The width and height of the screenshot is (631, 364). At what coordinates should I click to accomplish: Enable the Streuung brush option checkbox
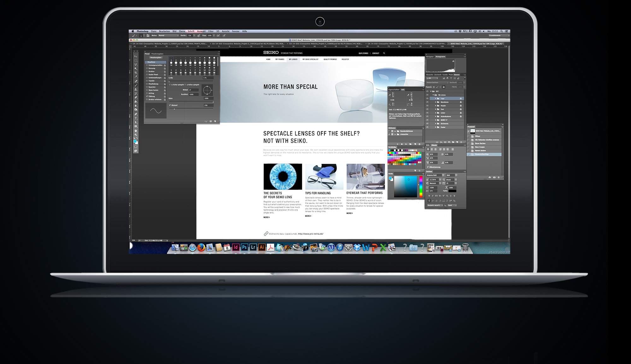click(147, 68)
